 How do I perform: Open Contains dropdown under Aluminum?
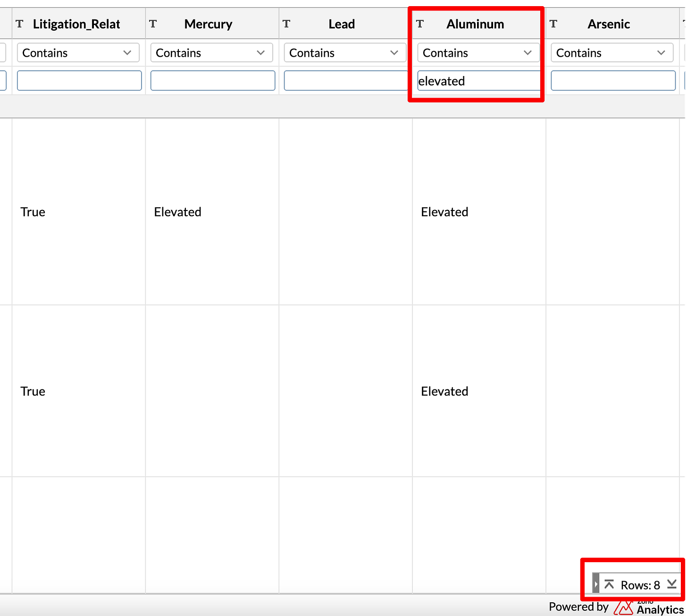(479, 53)
